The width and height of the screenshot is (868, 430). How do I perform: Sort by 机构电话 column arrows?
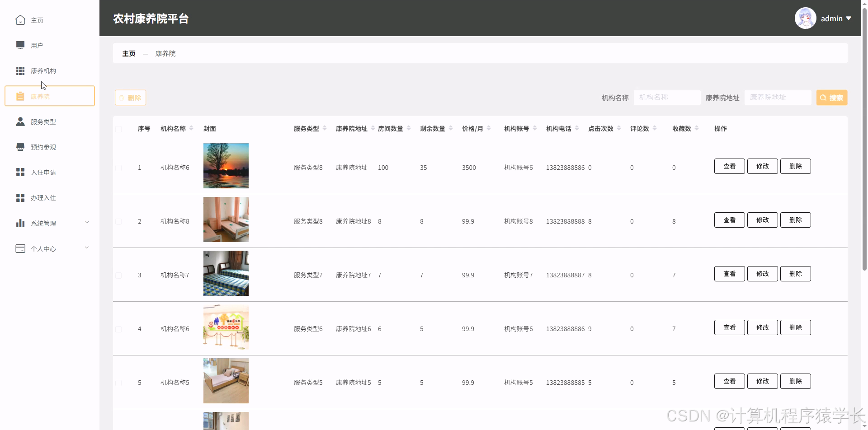click(x=577, y=128)
